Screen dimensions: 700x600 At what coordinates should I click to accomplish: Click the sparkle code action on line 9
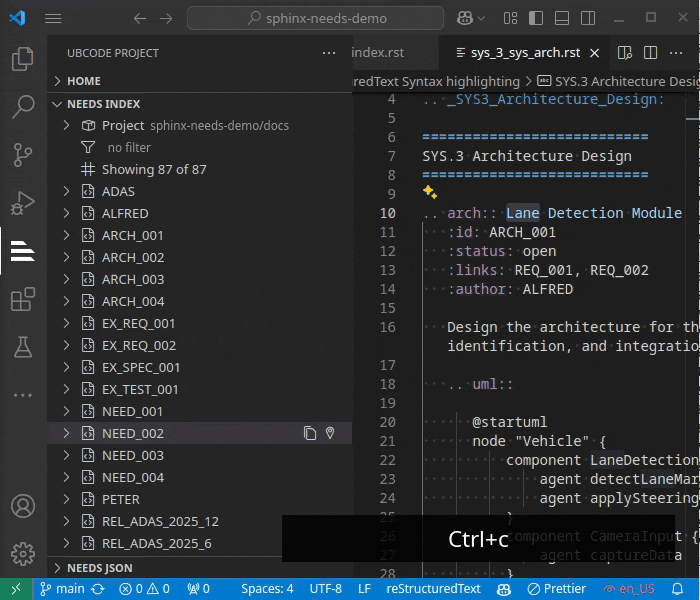point(430,192)
